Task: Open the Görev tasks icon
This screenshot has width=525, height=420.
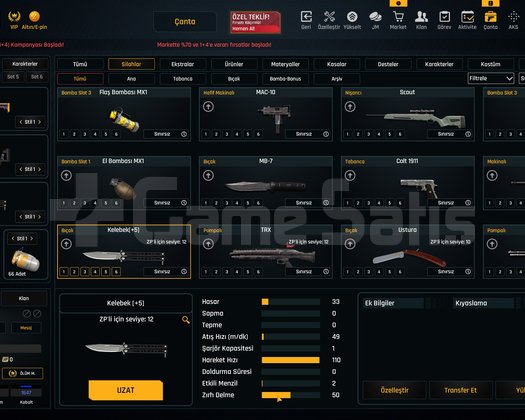Action: coord(444,17)
